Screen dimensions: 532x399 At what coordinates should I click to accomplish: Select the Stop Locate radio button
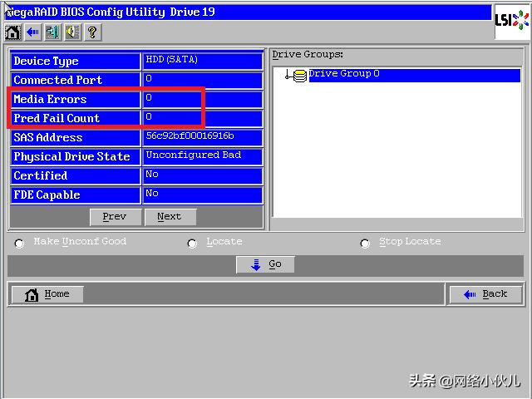[x=365, y=244]
